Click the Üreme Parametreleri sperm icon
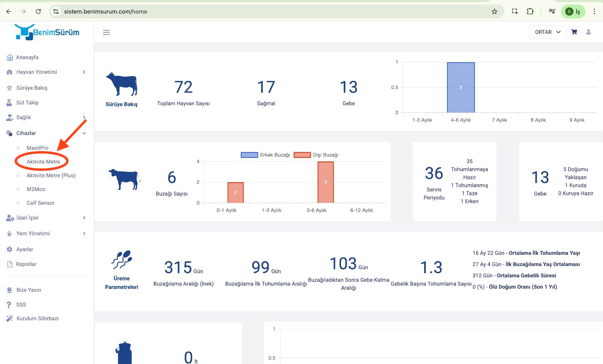Viewport: 603px width, 364px height. click(x=121, y=260)
